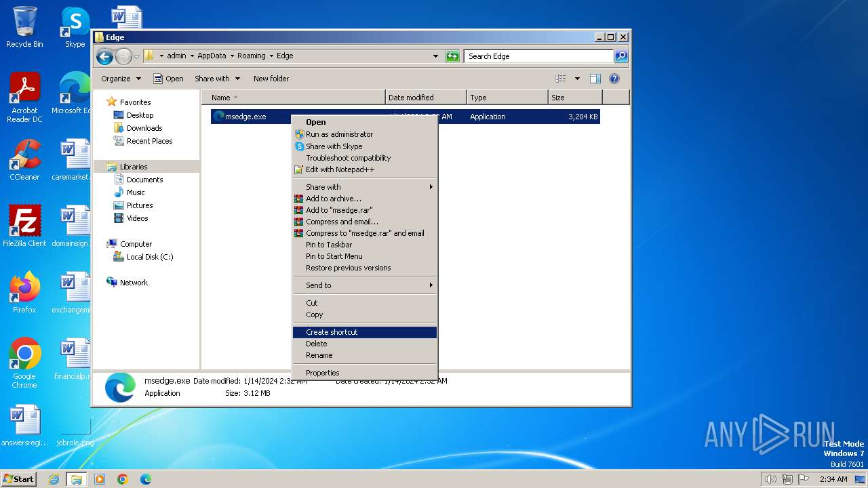Select the Firefox desktop icon
This screenshot has height=488, width=868.
pyautogui.click(x=24, y=293)
